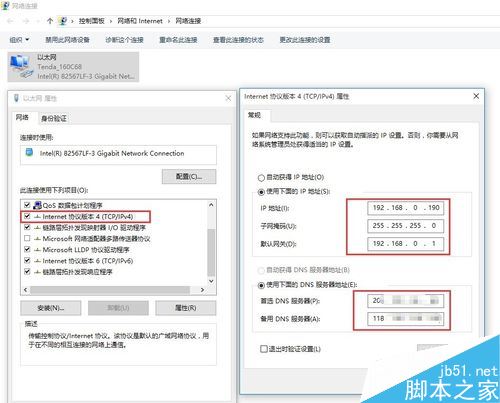
Task: Click the 子网掩码 field showing 255.255.255.0
Action: tap(406, 226)
